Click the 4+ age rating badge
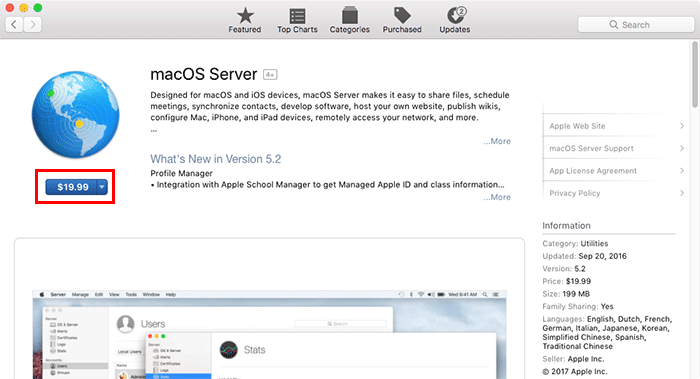Image resolution: width=700 pixels, height=379 pixels. 270,75
